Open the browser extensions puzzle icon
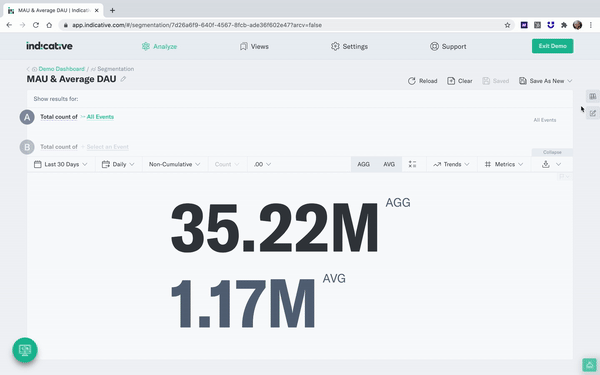 pos(564,25)
